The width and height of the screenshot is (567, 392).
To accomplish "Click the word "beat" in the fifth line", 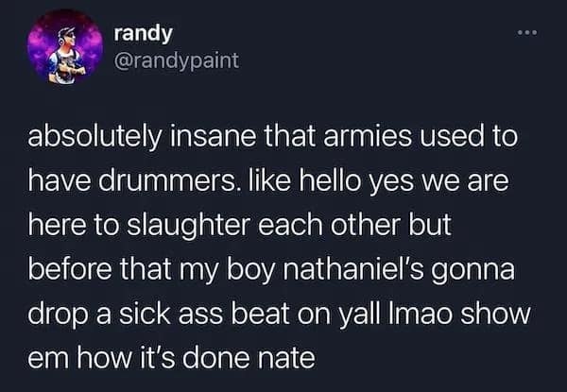I will pyautogui.click(x=260, y=314).
